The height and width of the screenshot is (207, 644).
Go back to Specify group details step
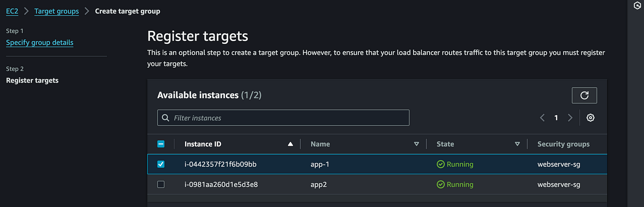[x=40, y=42]
